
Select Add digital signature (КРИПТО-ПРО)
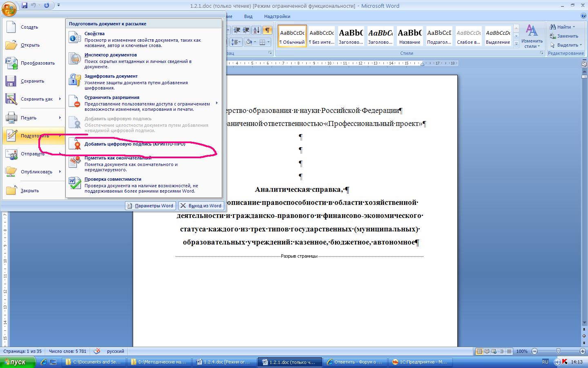[134, 144]
